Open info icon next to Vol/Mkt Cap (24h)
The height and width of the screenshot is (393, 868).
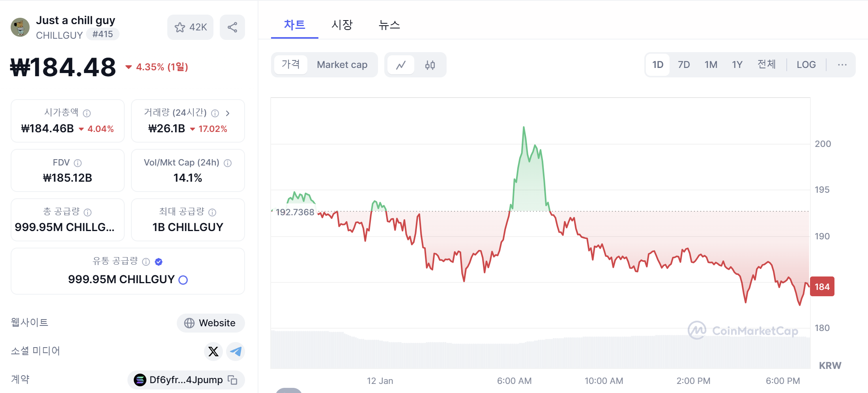228,163
